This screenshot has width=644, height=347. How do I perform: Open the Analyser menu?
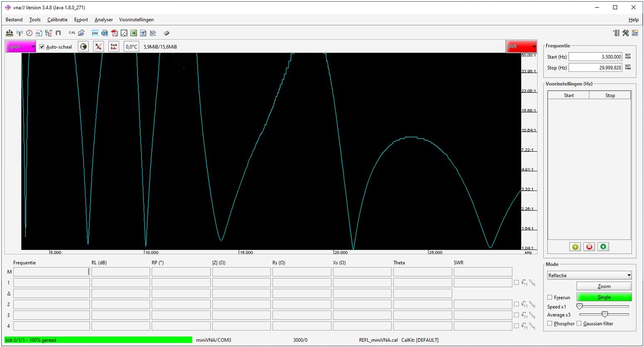pos(103,20)
